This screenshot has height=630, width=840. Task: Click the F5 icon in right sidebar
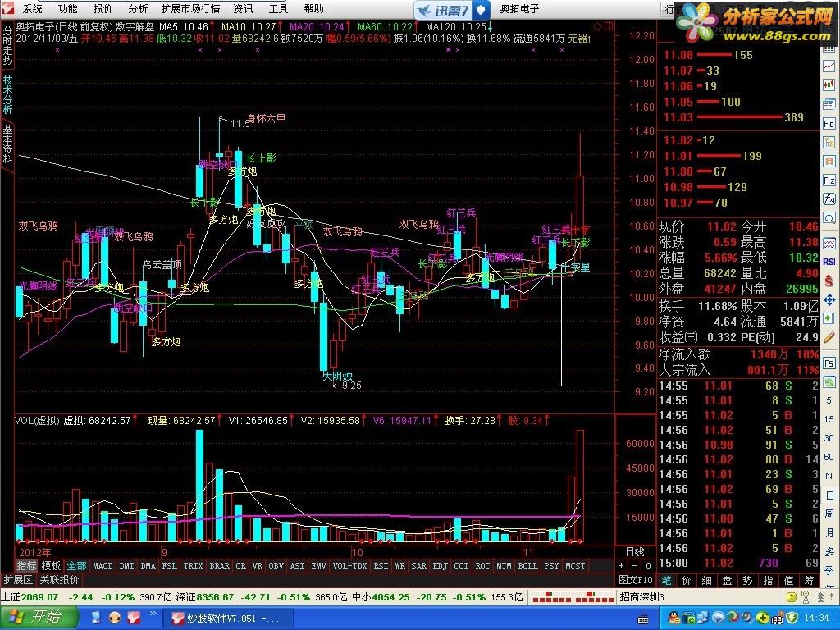(x=829, y=363)
